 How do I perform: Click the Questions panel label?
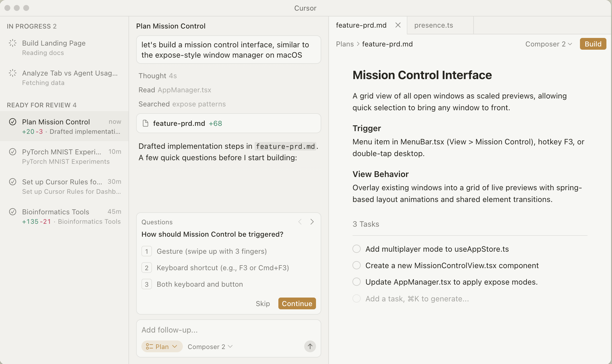(x=157, y=222)
